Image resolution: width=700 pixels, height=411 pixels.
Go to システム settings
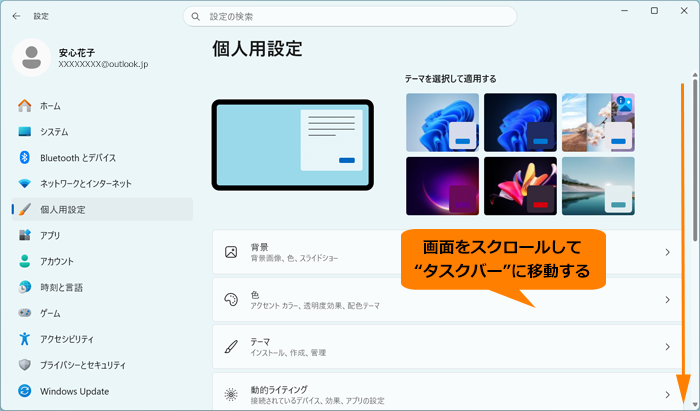point(102,132)
